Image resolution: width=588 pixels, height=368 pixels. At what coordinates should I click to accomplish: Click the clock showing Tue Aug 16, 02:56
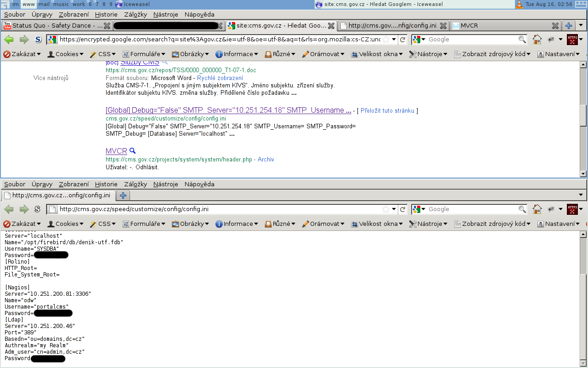(549, 4)
